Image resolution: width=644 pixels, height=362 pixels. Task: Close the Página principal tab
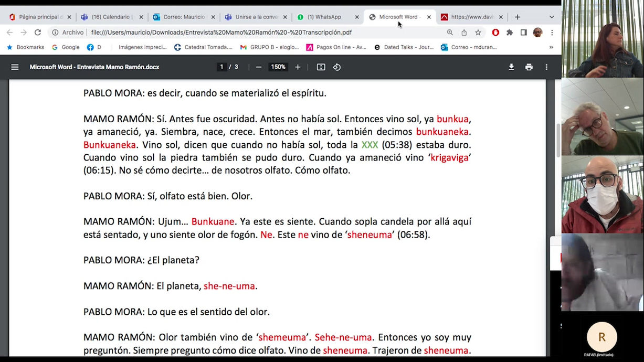69,17
